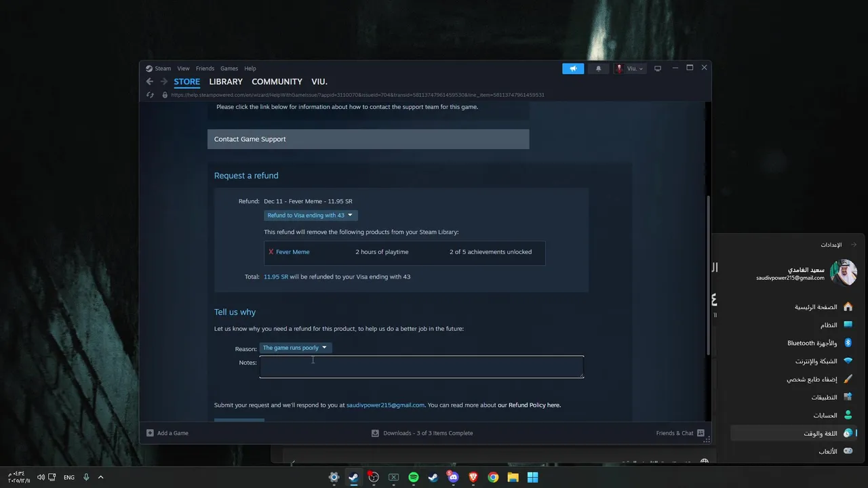The height and width of the screenshot is (488, 868).
Task: Open Friends & Chat in Steam
Action: [680, 433]
